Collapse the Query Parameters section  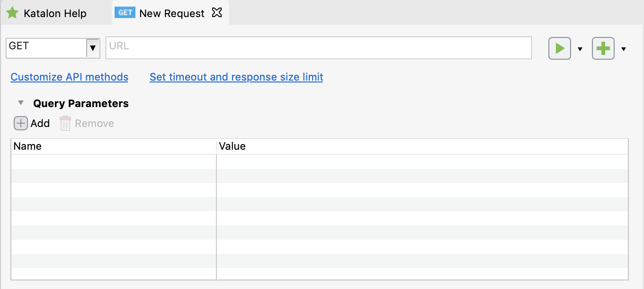(21, 103)
